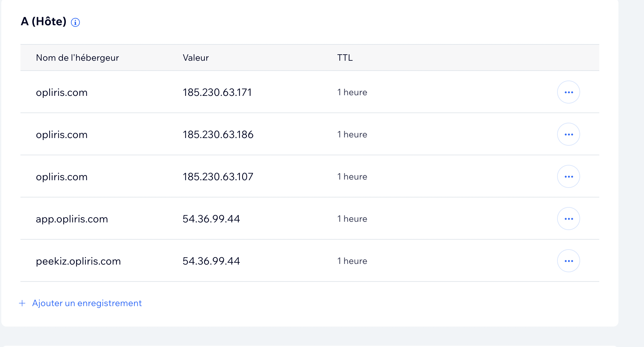Open more actions for peekiz.opliris.com

568,261
